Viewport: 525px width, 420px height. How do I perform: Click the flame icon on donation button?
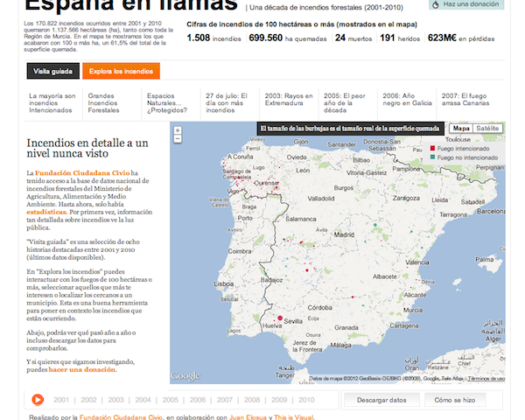[435, 4]
